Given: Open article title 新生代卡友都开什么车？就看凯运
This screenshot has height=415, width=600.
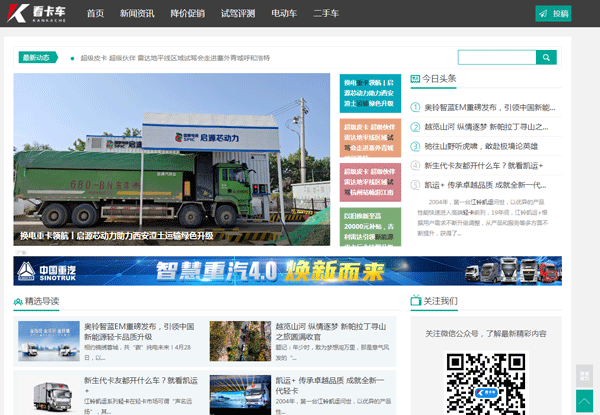Looking at the screenshot, I should coord(141,385).
